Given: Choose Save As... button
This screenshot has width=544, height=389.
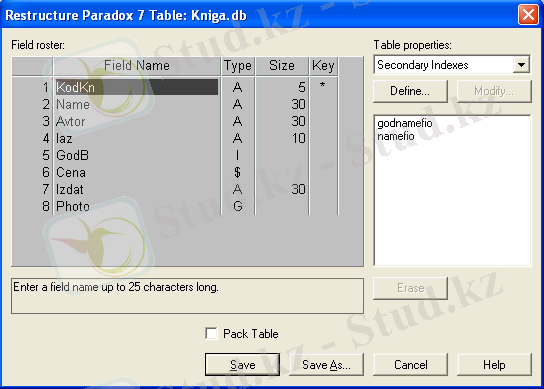Looking at the screenshot, I should point(326,365).
